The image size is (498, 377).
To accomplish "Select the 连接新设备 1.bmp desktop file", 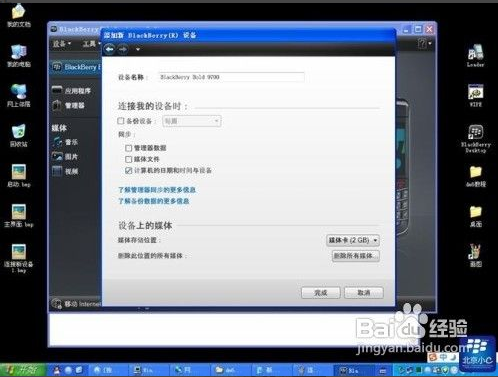I will coord(19,258).
